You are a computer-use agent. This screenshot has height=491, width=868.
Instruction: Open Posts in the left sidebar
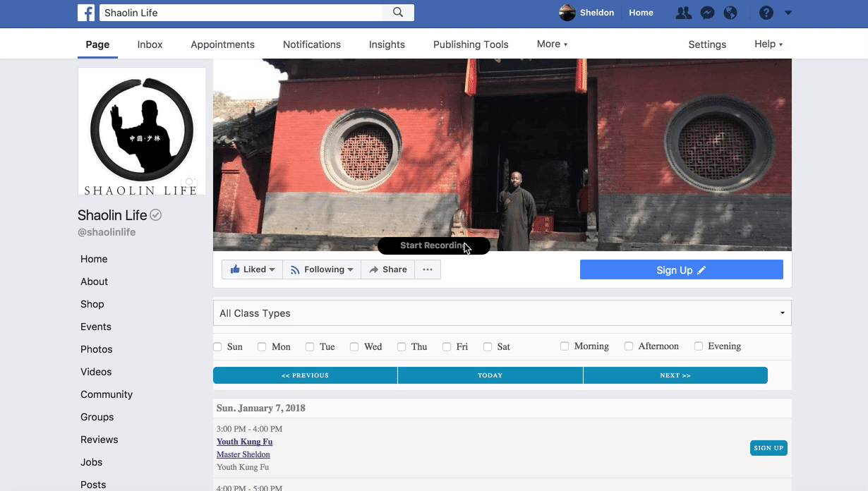coord(93,485)
